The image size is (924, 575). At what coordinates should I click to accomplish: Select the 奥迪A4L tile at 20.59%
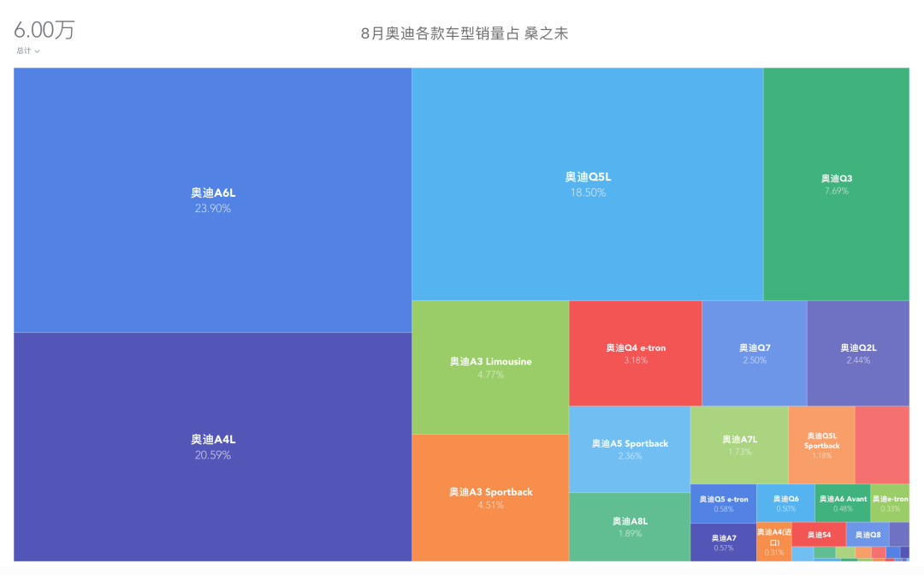point(211,446)
